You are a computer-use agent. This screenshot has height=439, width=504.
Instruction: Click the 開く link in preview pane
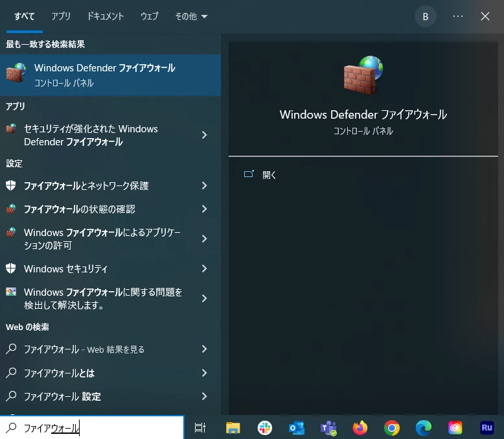click(x=269, y=175)
